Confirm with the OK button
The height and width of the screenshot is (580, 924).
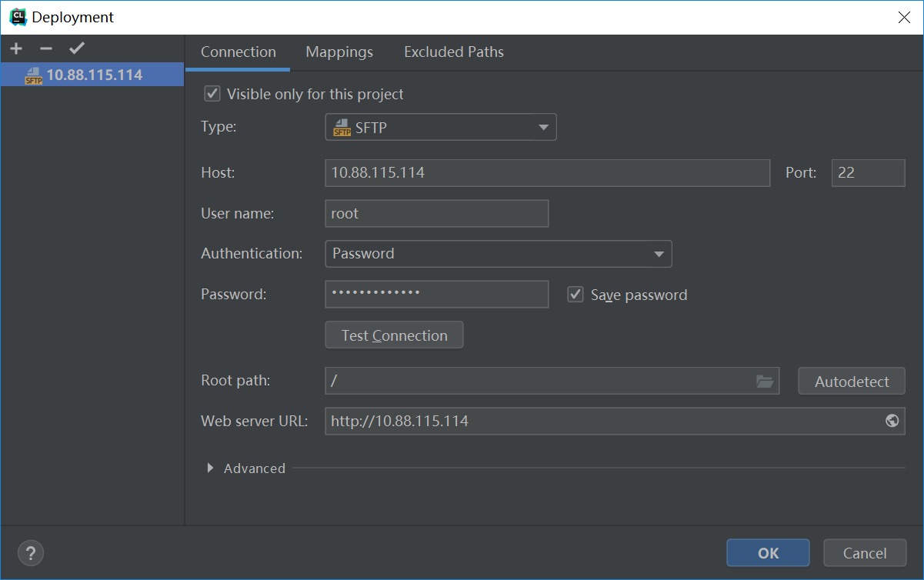(768, 553)
